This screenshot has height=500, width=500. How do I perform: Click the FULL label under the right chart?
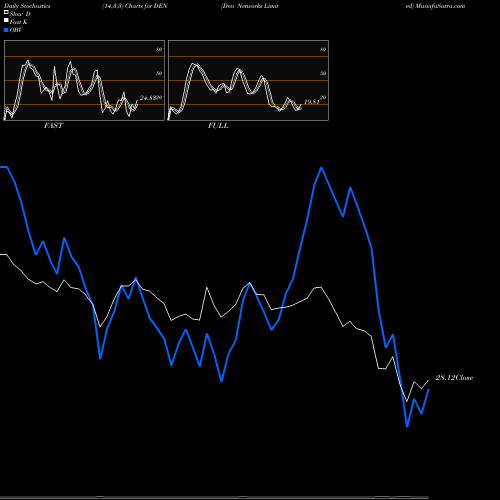[x=218, y=126]
